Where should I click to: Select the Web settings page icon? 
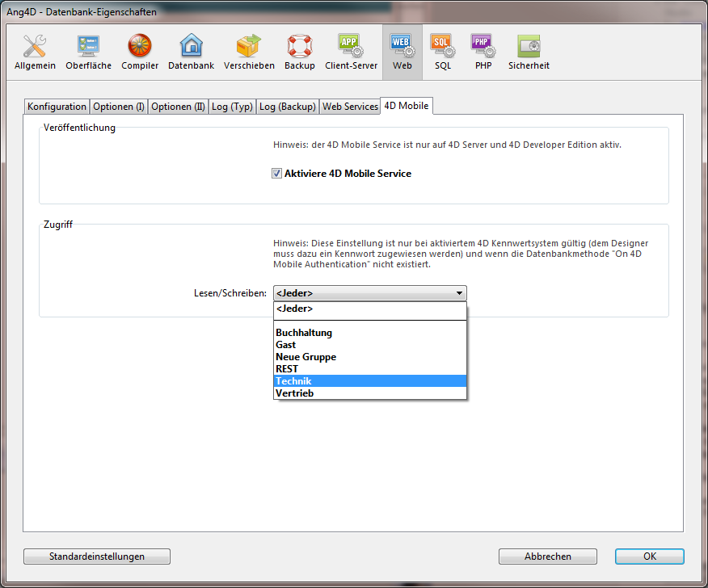tap(402, 52)
